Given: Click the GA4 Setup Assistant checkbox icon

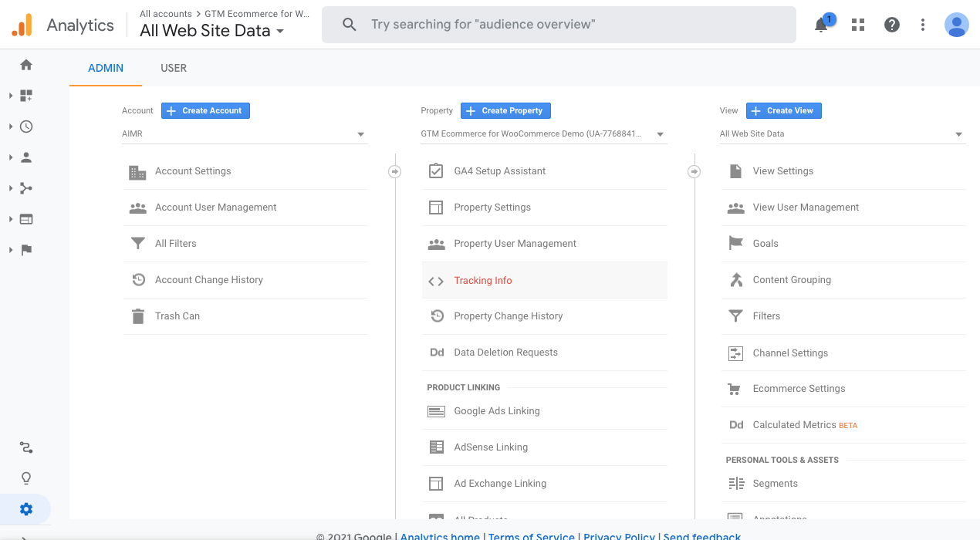Looking at the screenshot, I should tap(436, 171).
